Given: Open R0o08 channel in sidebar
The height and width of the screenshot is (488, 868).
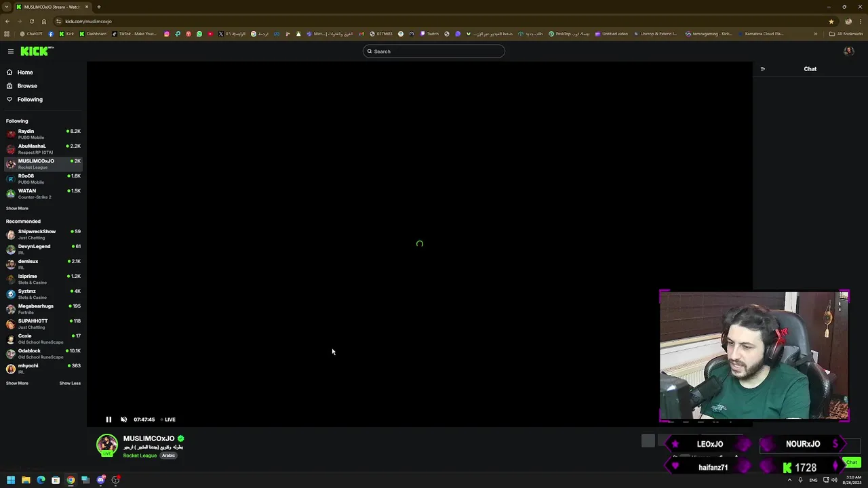Looking at the screenshot, I should (x=43, y=179).
